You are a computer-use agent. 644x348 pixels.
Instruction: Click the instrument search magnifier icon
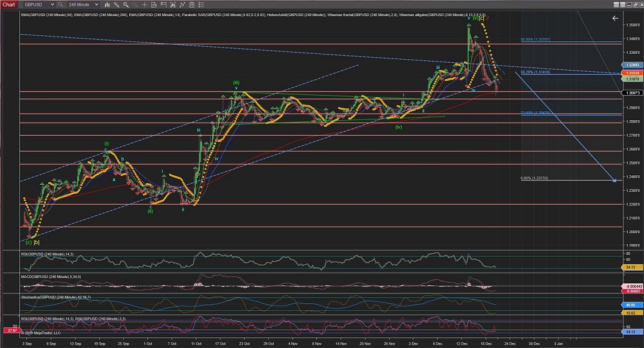61,4
